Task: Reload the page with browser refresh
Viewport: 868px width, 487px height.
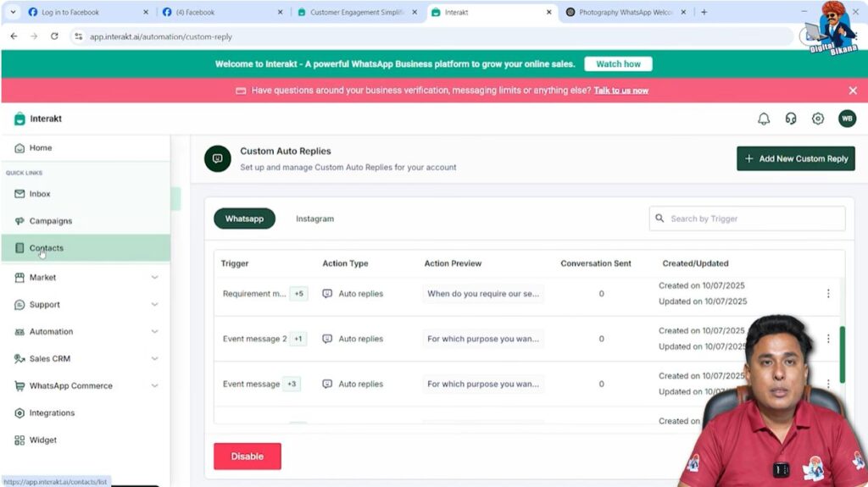Action: pyautogui.click(x=54, y=36)
